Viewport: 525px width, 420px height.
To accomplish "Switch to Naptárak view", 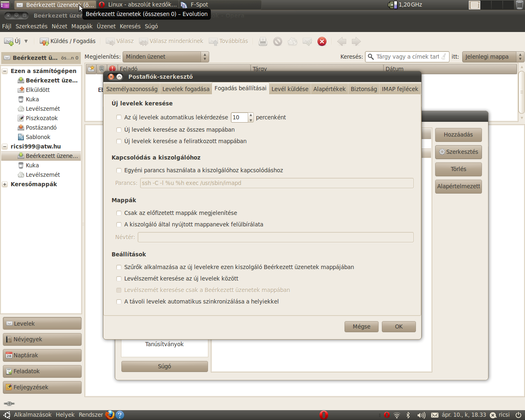I will [x=42, y=356].
